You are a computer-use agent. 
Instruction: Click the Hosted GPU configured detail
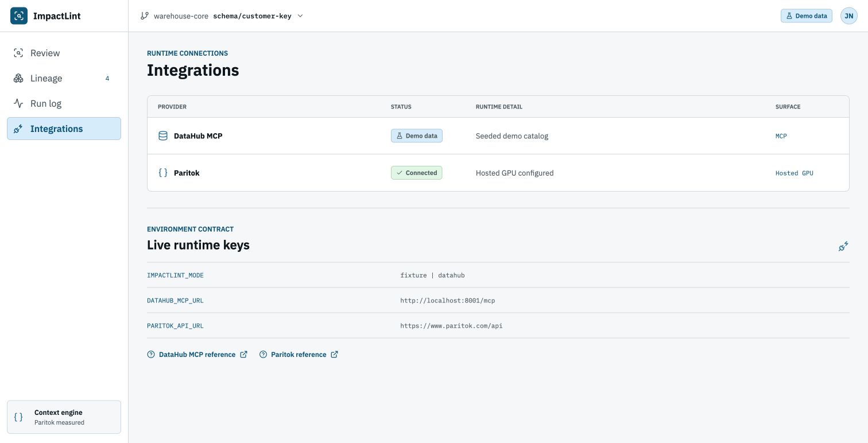point(515,173)
